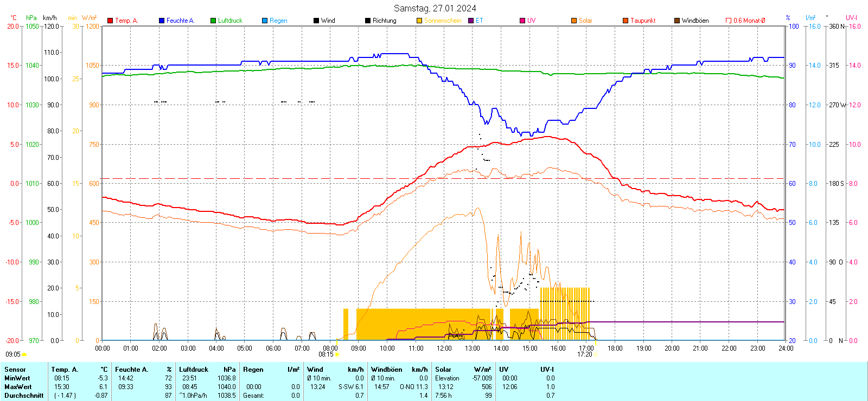The height and width of the screenshot is (401, 868).
Task: Click the 12:00 label on time axis
Action: point(444,348)
